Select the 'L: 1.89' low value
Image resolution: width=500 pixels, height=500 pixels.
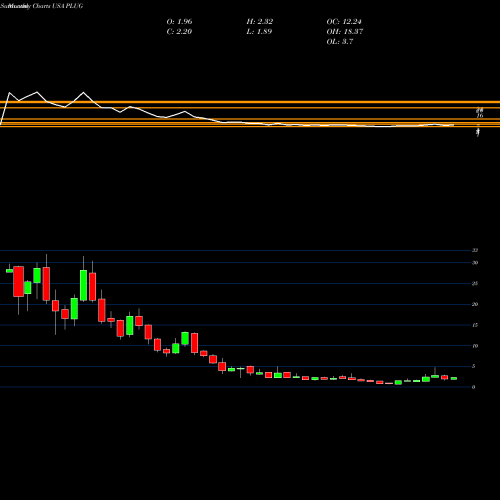pos(259,32)
